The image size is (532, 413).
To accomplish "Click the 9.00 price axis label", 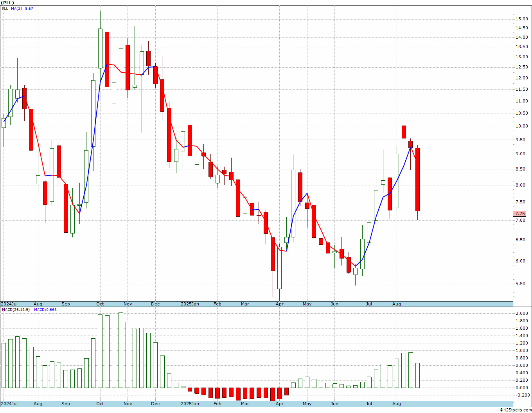I will 521,154.
